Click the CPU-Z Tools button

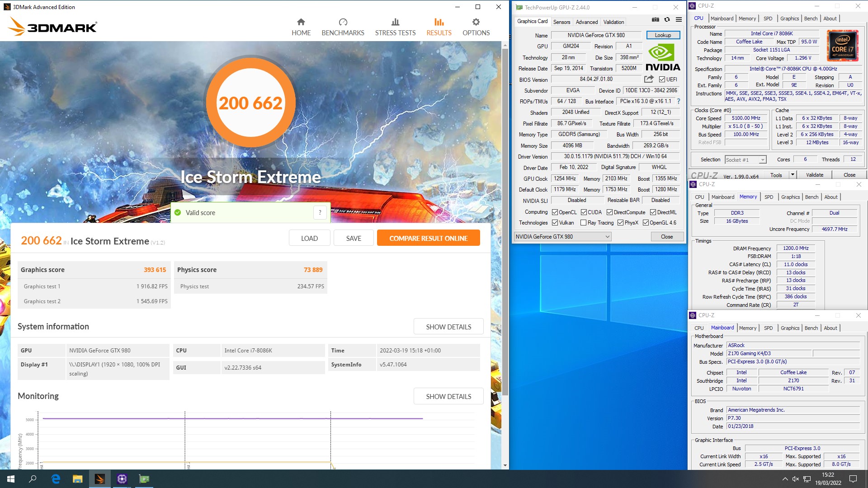776,175
